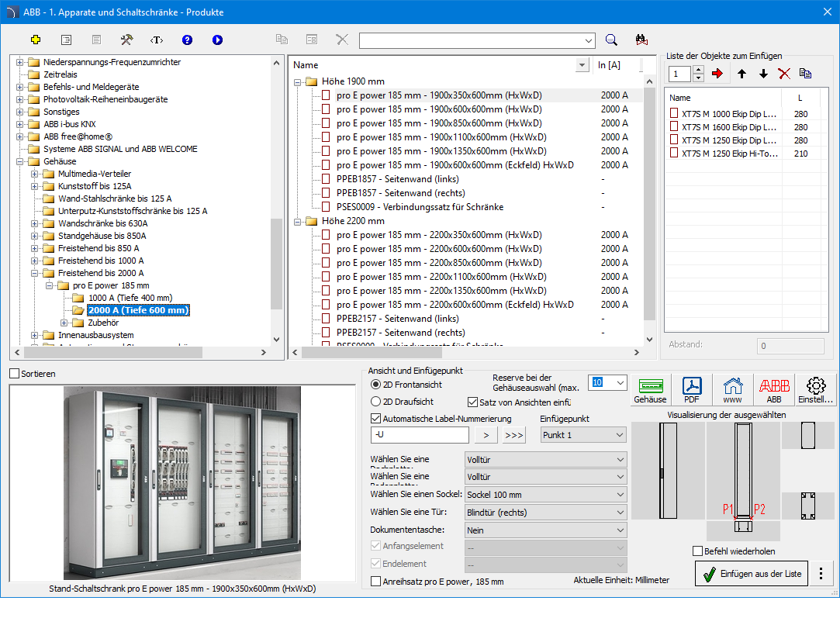Screen dimensions: 840x625
Task: Click the magnifier search icon
Action: (611, 40)
